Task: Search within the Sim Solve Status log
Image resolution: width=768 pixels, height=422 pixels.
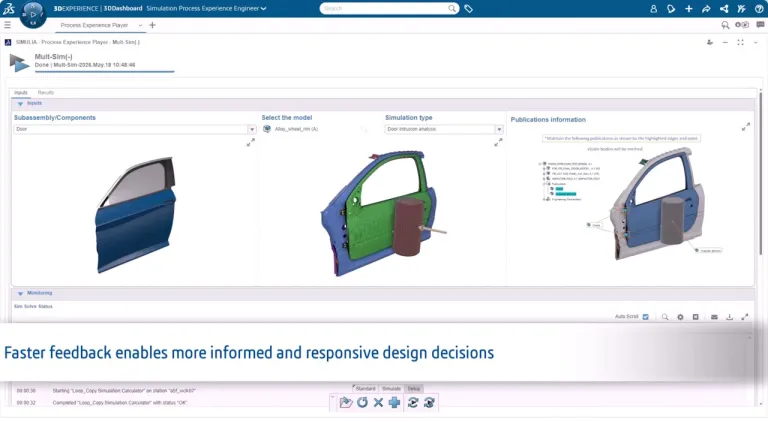Action: (665, 317)
